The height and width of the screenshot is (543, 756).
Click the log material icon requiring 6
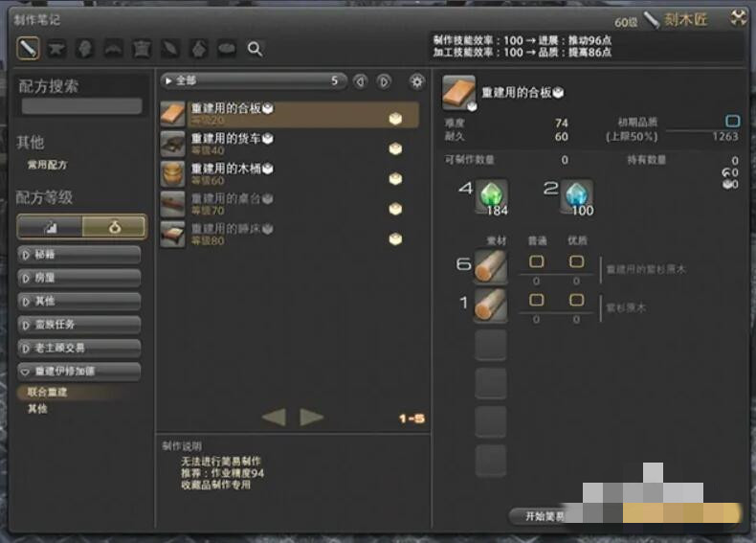pos(491,267)
